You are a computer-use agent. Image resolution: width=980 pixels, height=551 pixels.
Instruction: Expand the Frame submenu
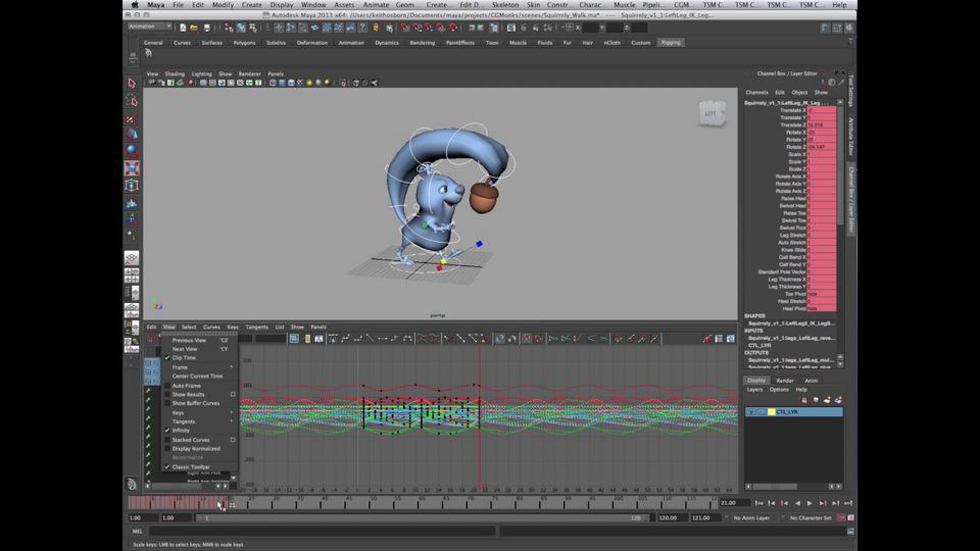pyautogui.click(x=199, y=367)
